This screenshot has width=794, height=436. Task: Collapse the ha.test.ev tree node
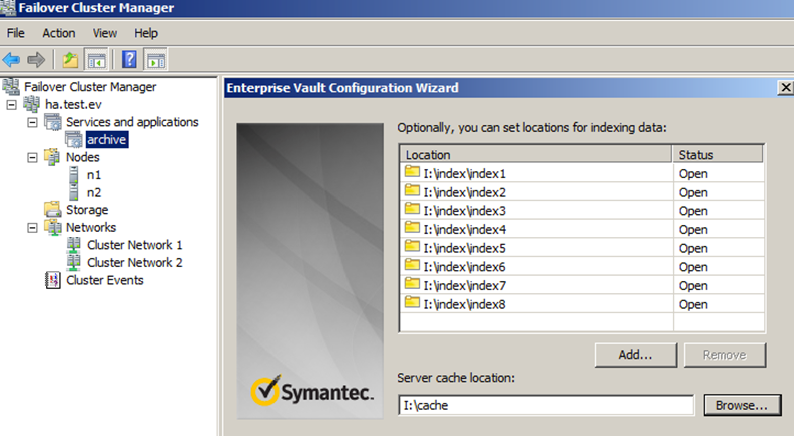pos(11,105)
